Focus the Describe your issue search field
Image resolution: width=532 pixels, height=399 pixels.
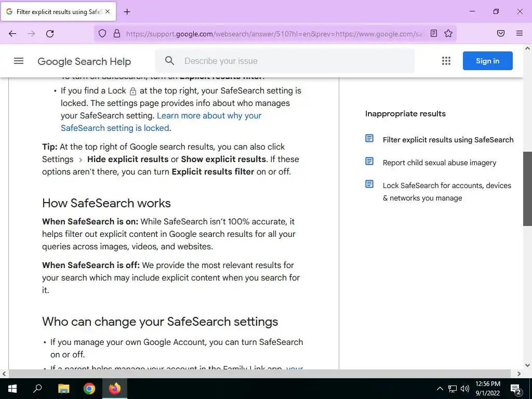pyautogui.click(x=284, y=61)
